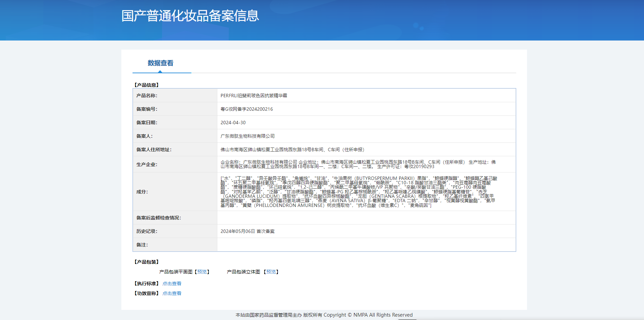644x320 pixels.
Task: Click the filing date 2024-04-30
Action: click(233, 123)
